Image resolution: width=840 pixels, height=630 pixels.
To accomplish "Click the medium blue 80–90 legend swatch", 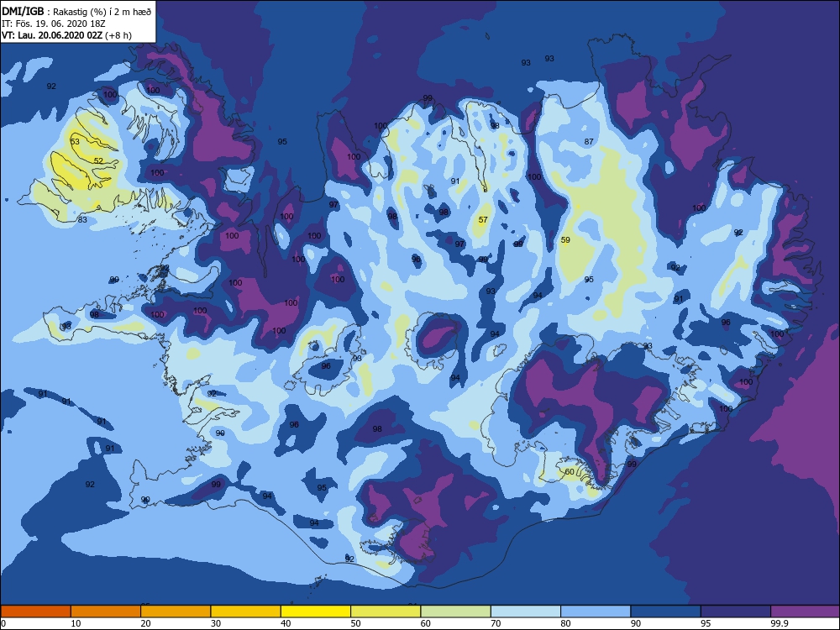I will [x=596, y=612].
